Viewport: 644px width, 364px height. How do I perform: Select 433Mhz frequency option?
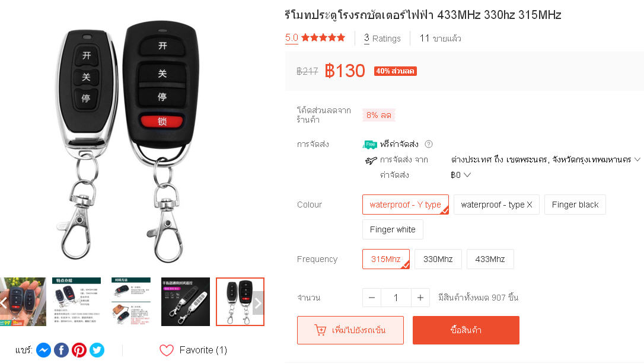pos(490,259)
